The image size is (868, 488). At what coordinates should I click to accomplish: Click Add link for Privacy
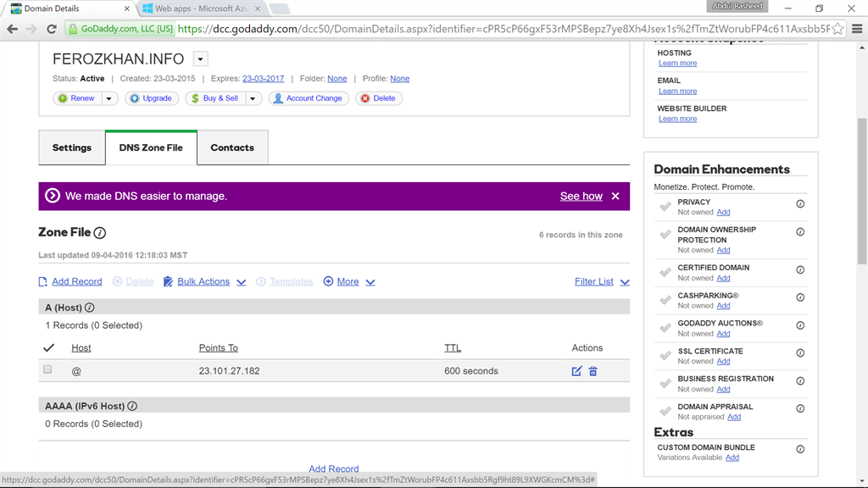(x=723, y=212)
